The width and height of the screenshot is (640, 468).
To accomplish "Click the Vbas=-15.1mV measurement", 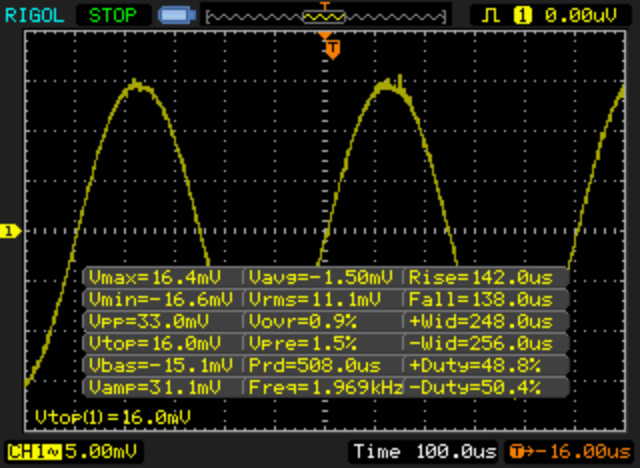I will pos(161,365).
